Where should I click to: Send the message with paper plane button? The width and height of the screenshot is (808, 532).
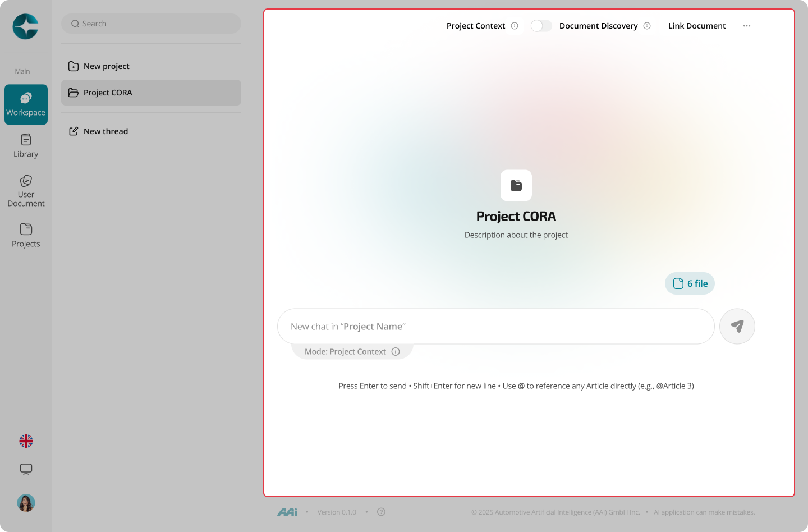737,326
